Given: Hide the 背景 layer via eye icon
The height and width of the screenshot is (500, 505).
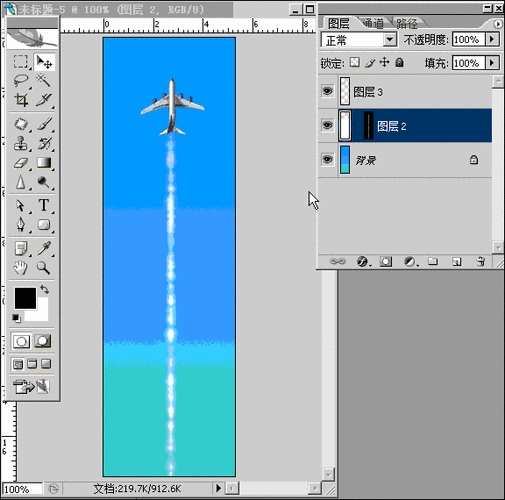Looking at the screenshot, I should click(327, 159).
